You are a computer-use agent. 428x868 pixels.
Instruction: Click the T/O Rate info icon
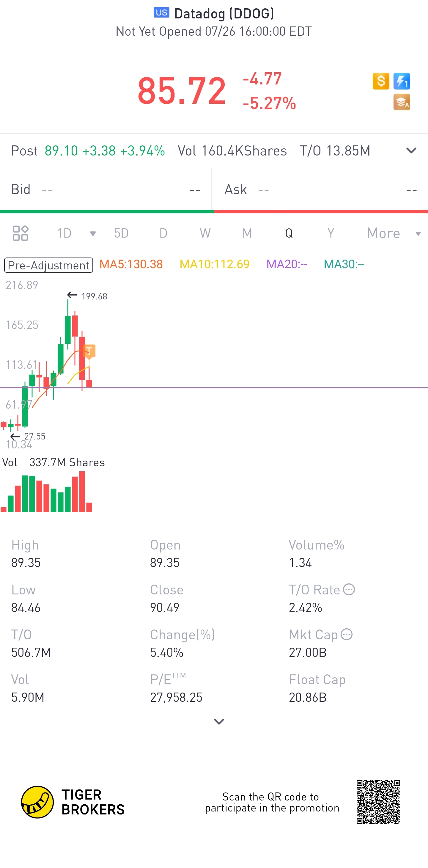tap(349, 590)
